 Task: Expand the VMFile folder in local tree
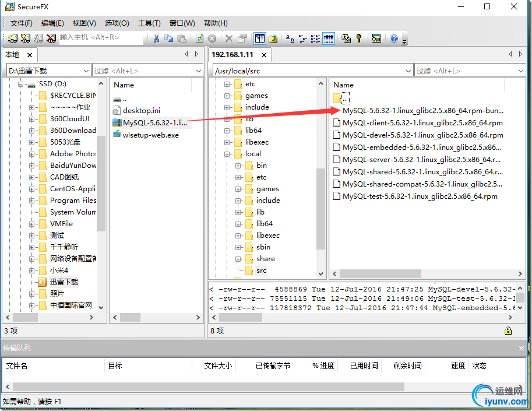coord(31,224)
